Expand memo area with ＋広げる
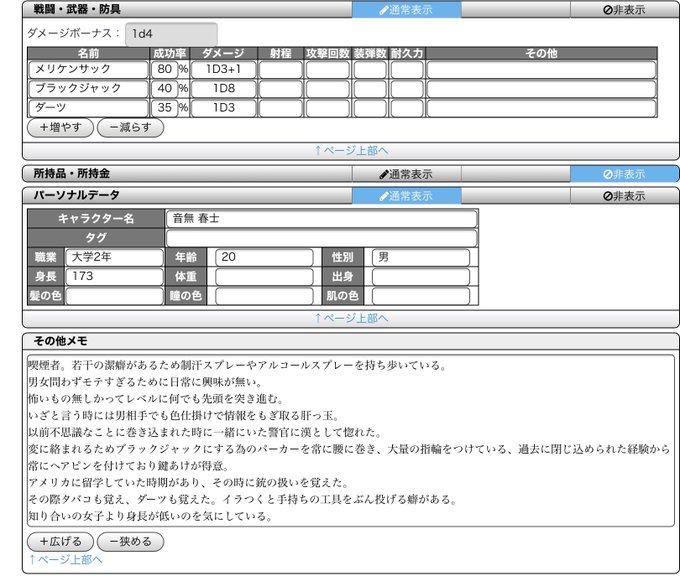This screenshot has height=576, width=680. (60, 542)
